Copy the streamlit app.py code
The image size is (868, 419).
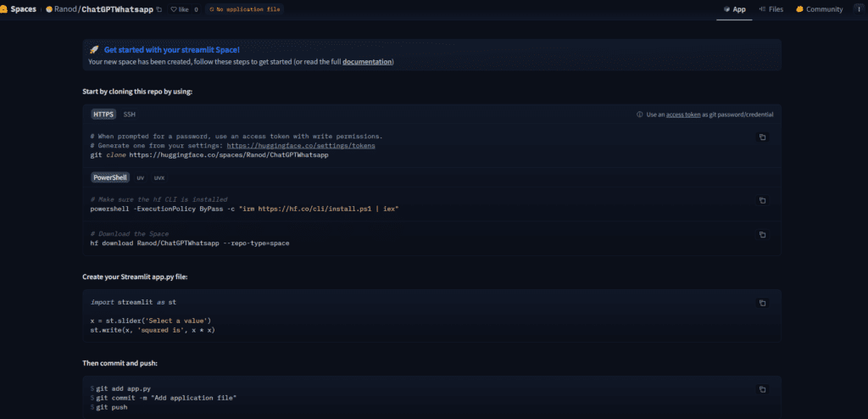pyautogui.click(x=762, y=303)
